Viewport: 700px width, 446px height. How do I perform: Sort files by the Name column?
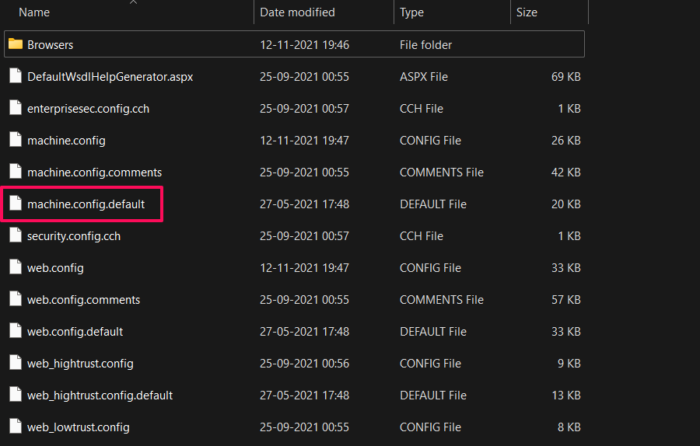click(35, 13)
